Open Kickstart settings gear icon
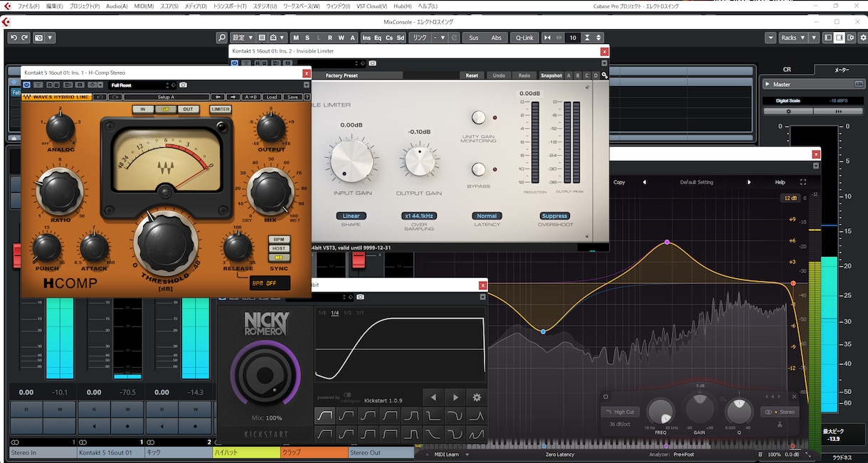 477,398
